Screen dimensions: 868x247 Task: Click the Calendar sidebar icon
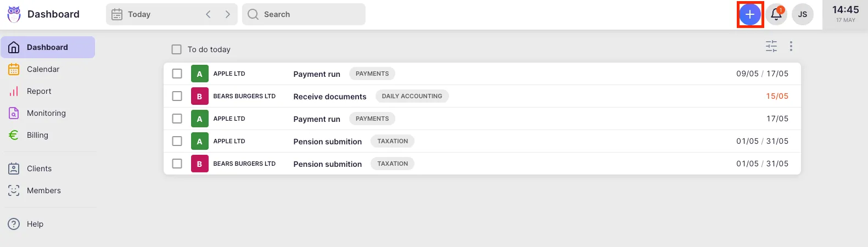[x=14, y=69]
